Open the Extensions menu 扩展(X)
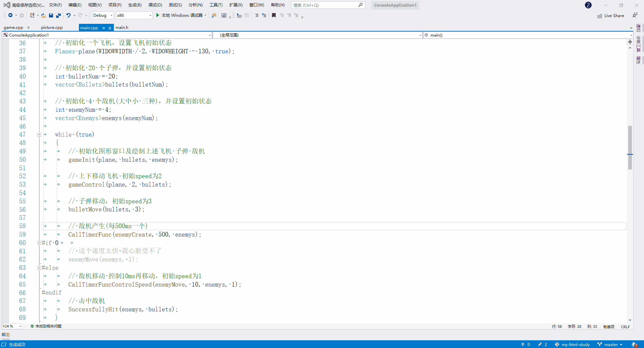Viewport: 644px width, 348px height. pos(236,5)
